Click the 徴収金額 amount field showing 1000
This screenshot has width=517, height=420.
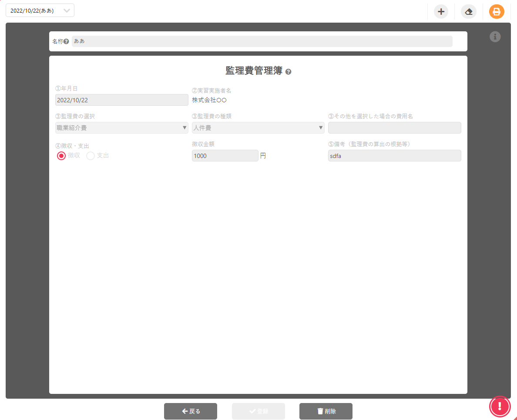pos(225,156)
